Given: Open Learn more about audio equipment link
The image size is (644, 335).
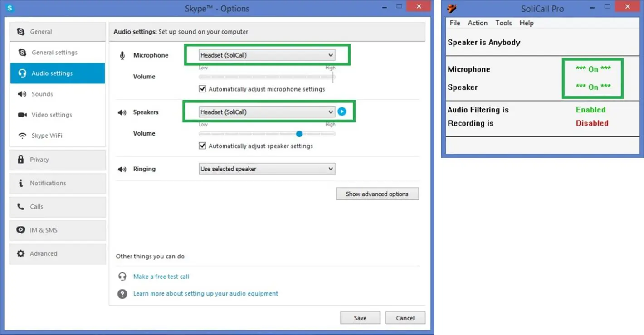Looking at the screenshot, I should (x=205, y=294).
